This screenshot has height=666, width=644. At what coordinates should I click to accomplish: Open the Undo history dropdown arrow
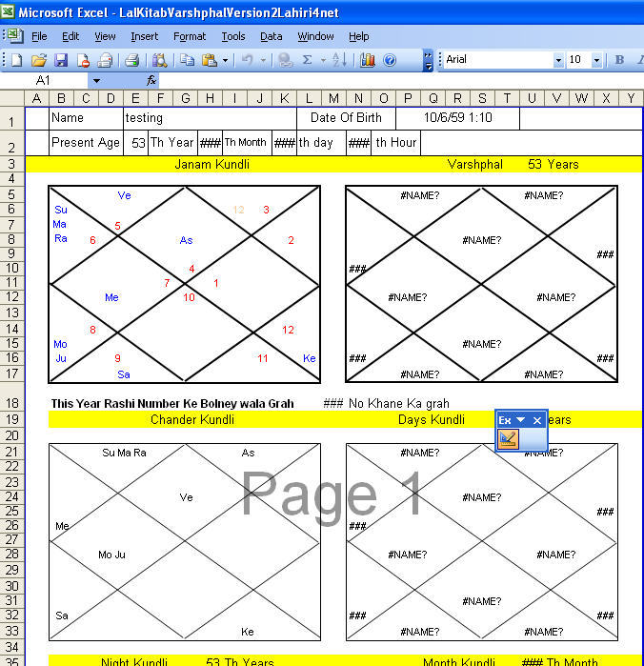click(263, 60)
